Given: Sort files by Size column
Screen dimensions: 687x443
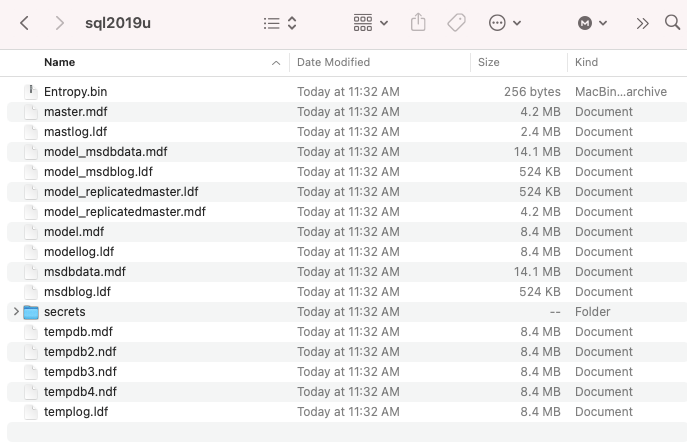Looking at the screenshot, I should (x=489, y=62).
